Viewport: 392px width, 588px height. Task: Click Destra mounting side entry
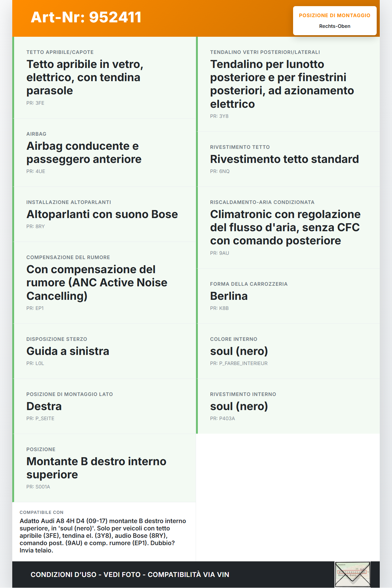point(44,406)
